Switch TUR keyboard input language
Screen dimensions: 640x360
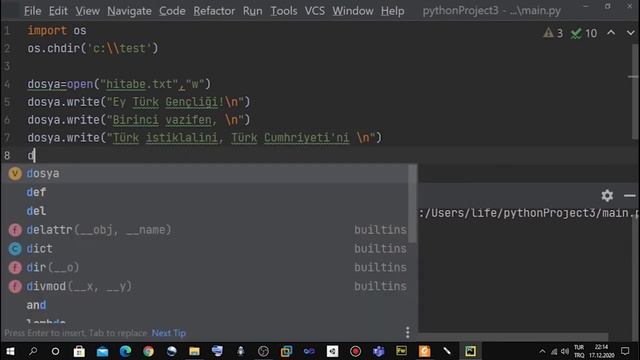click(579, 351)
